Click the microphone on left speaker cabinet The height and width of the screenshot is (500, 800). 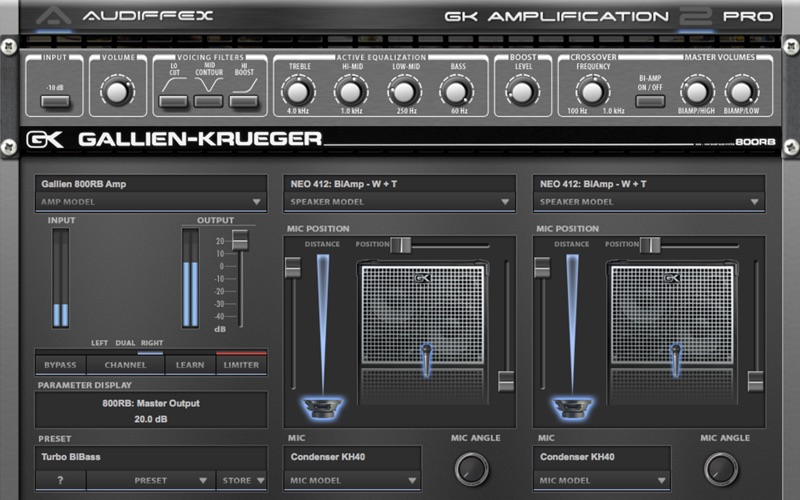[x=427, y=359]
